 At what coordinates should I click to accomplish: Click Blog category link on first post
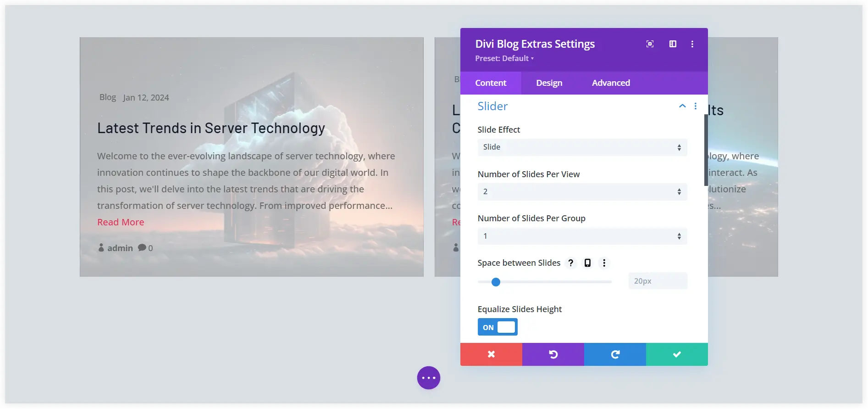[x=108, y=97]
